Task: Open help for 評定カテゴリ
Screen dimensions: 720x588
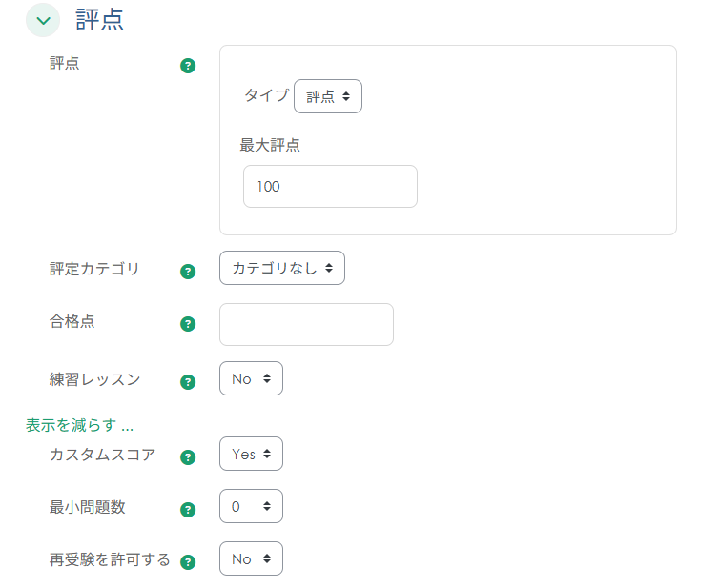Action: [188, 271]
